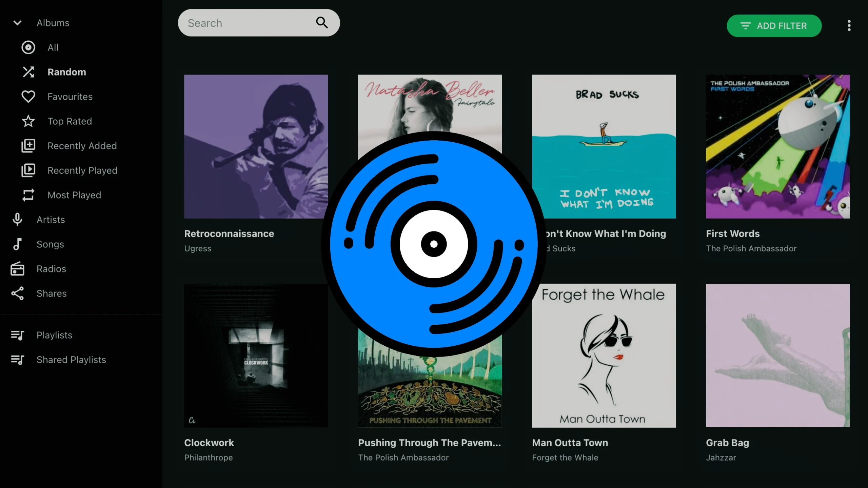
Task: Open the three-dot more options menu
Action: pyautogui.click(x=849, y=26)
